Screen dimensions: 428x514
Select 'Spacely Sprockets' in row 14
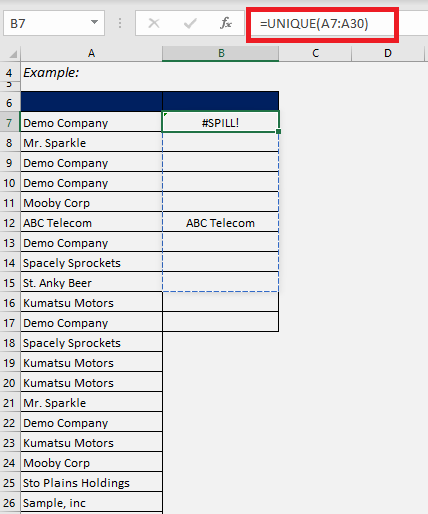click(x=91, y=263)
